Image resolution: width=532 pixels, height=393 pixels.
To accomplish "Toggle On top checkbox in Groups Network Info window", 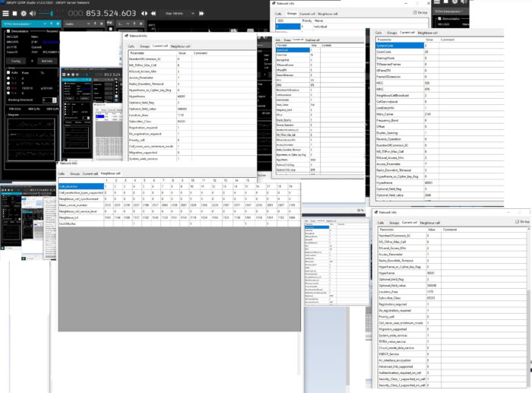I will (x=414, y=12).
